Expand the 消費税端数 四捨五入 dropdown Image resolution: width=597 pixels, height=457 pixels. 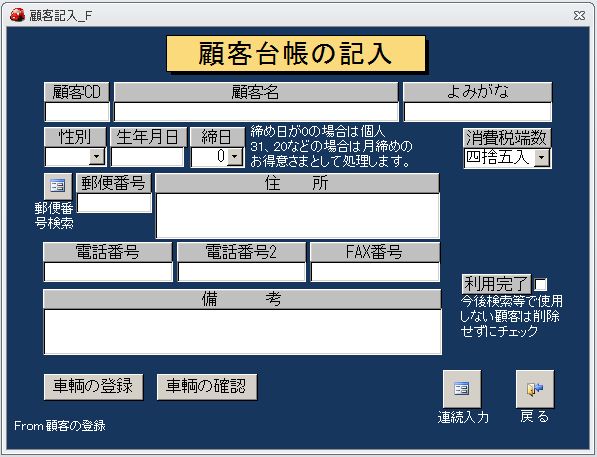click(542, 158)
